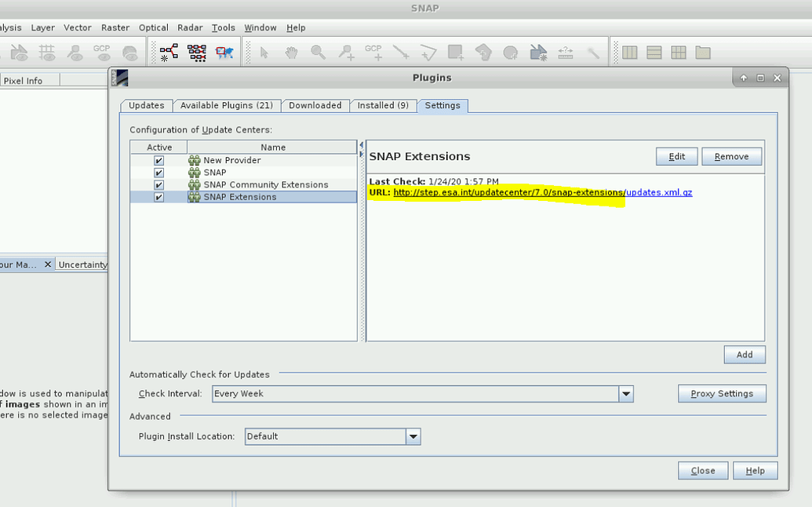Click the Proxy Settings button
This screenshot has height=507, width=812.
721,393
